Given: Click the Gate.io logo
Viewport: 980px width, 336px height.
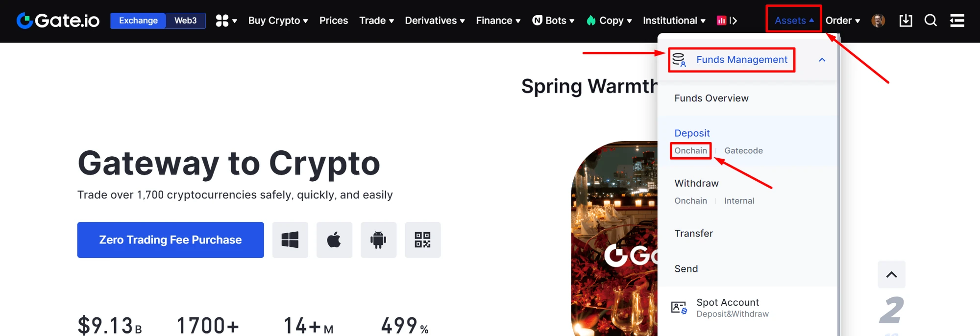Looking at the screenshot, I should point(58,21).
